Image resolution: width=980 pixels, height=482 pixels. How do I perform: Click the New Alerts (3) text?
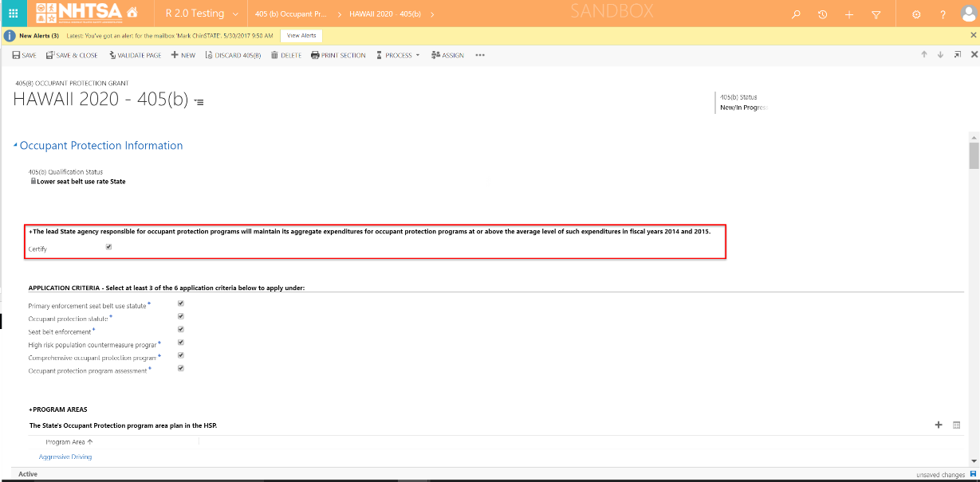[39, 36]
